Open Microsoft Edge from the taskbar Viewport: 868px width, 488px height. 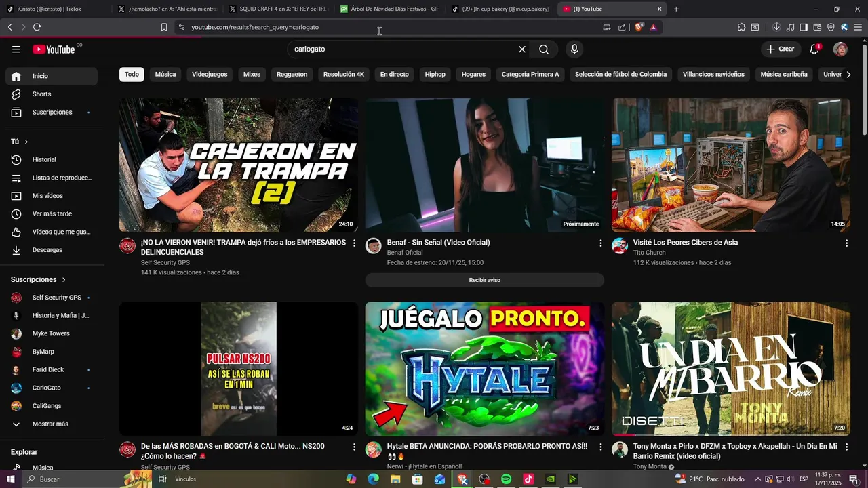pos(373,479)
